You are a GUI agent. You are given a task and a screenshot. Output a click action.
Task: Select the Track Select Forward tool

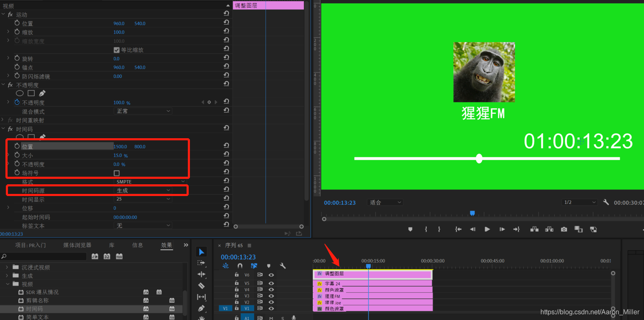pyautogui.click(x=202, y=263)
